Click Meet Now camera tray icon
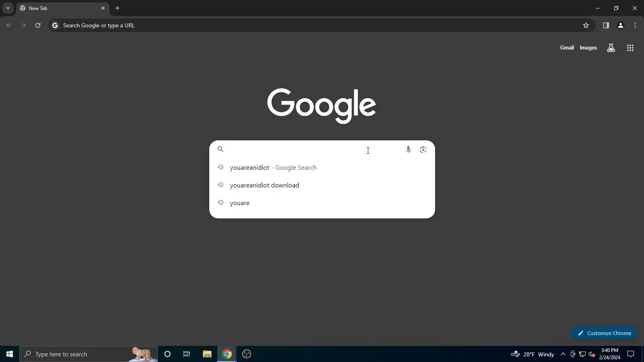This screenshot has height=362, width=644. coord(573,354)
